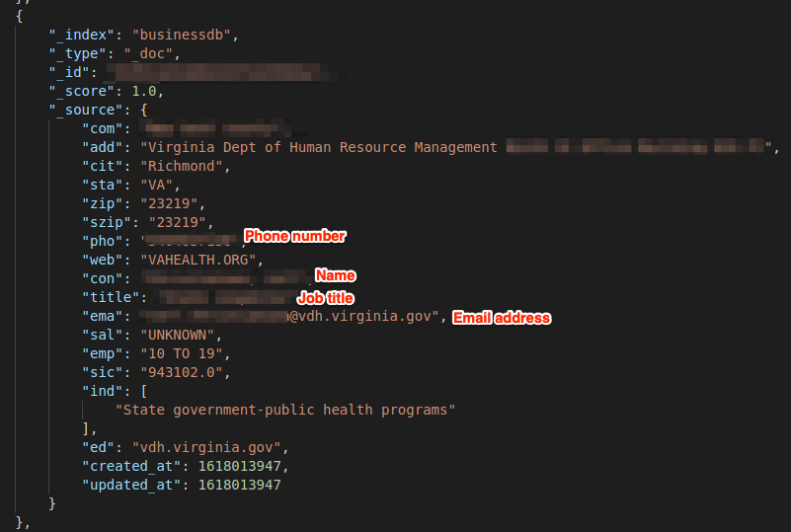791x532 pixels.
Task: Click the "10 TO 19" employee value
Action: pos(182,353)
